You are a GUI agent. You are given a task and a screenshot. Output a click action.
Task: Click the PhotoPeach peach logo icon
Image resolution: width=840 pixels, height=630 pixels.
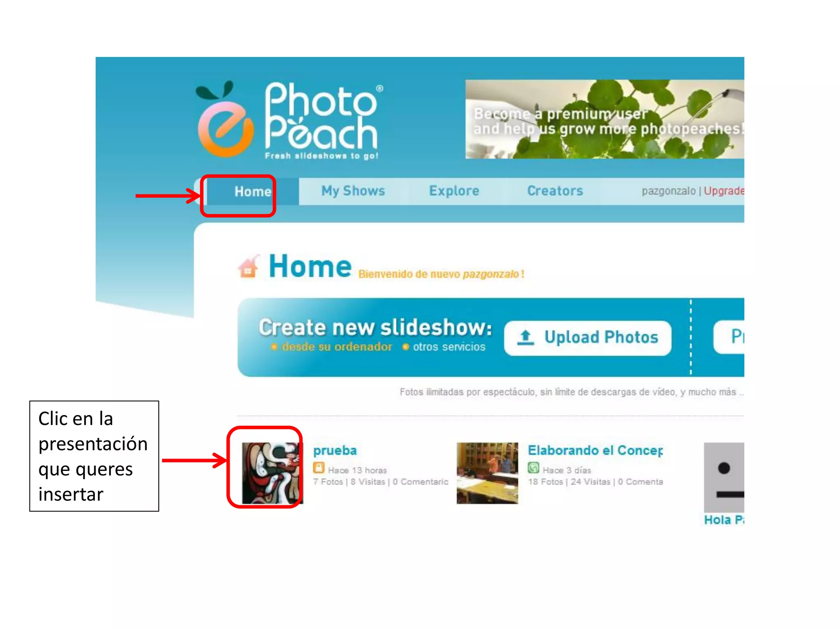[225, 119]
